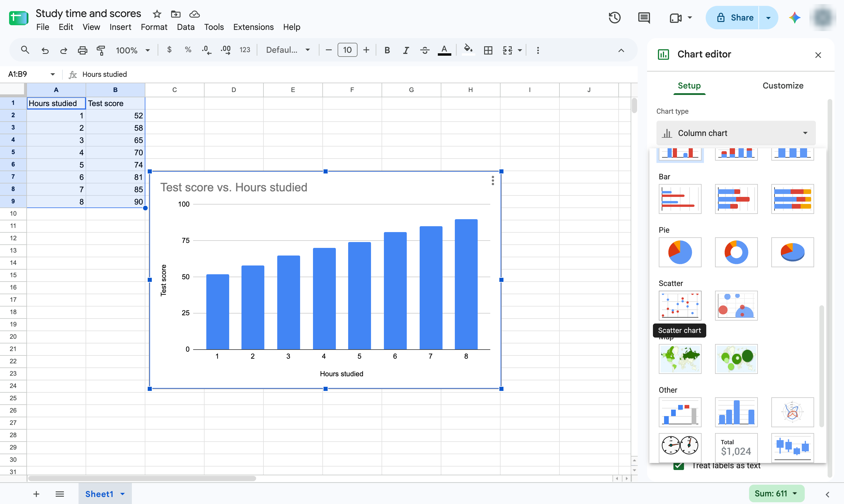
Task: Redo the last action
Action: pyautogui.click(x=64, y=50)
